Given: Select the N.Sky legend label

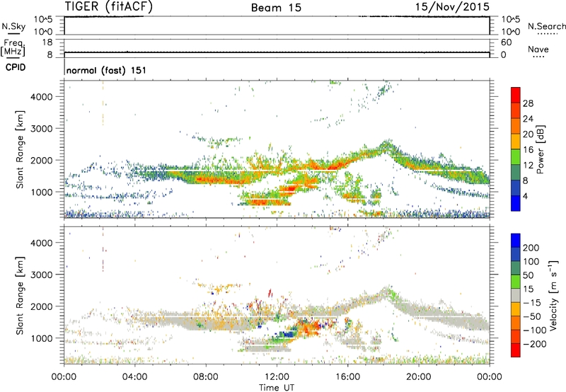Looking at the screenshot, I should coord(13,26).
